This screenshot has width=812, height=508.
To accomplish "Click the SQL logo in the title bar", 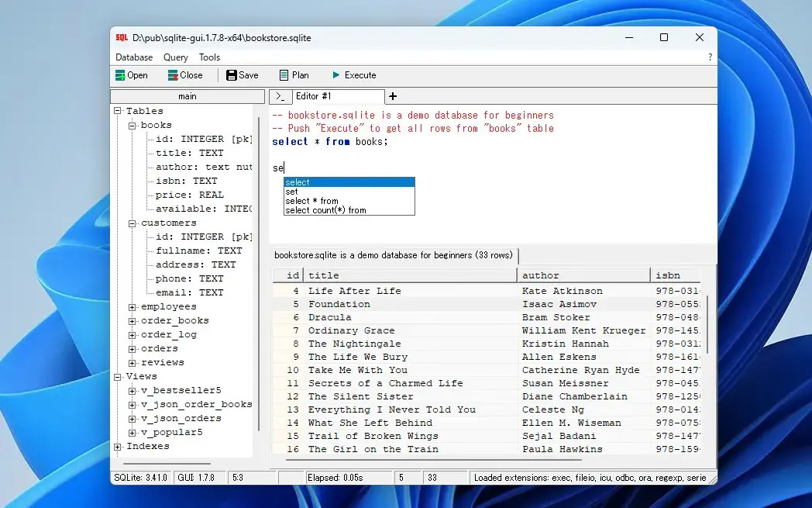I will tap(120, 37).
